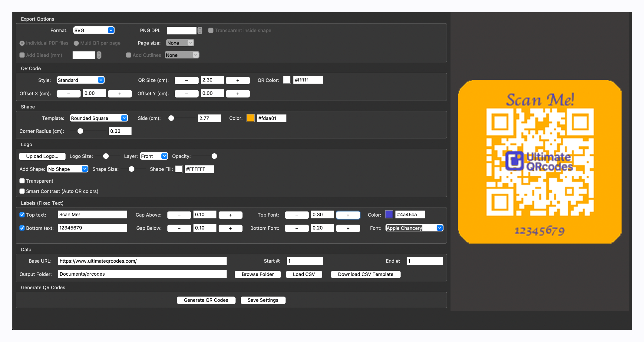The height and width of the screenshot is (342, 644).
Task: Decrease Bottom Font size minus button
Action: coord(296,228)
